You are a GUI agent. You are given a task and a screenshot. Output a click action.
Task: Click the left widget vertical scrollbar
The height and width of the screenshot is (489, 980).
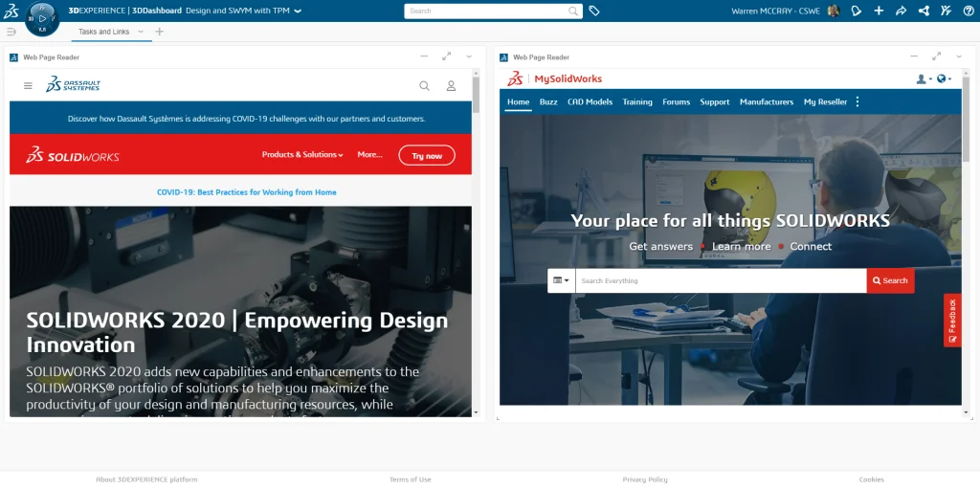476,94
